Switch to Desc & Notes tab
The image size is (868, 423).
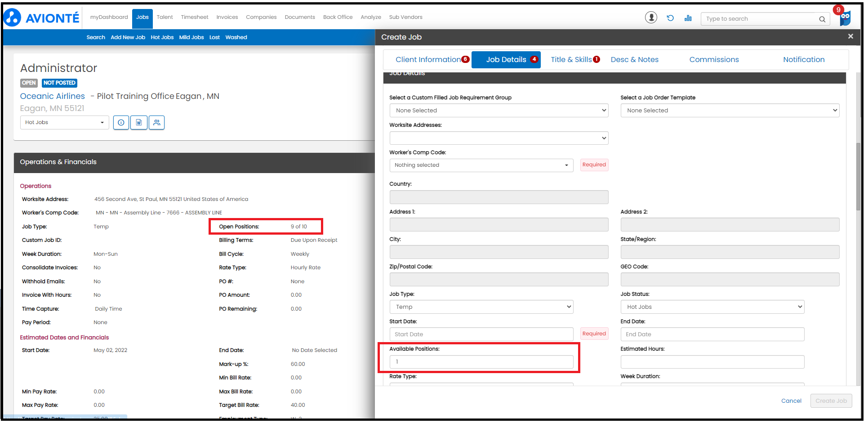point(634,59)
